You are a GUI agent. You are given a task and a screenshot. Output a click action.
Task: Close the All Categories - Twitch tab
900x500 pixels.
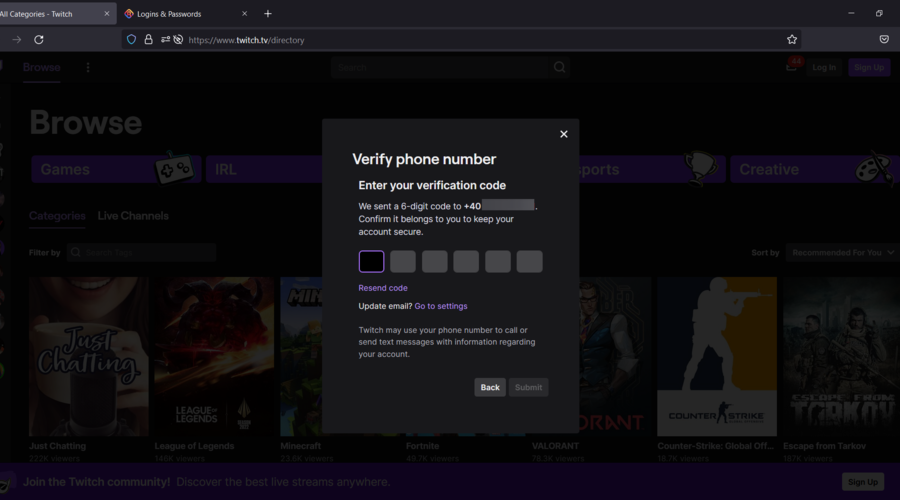107,14
